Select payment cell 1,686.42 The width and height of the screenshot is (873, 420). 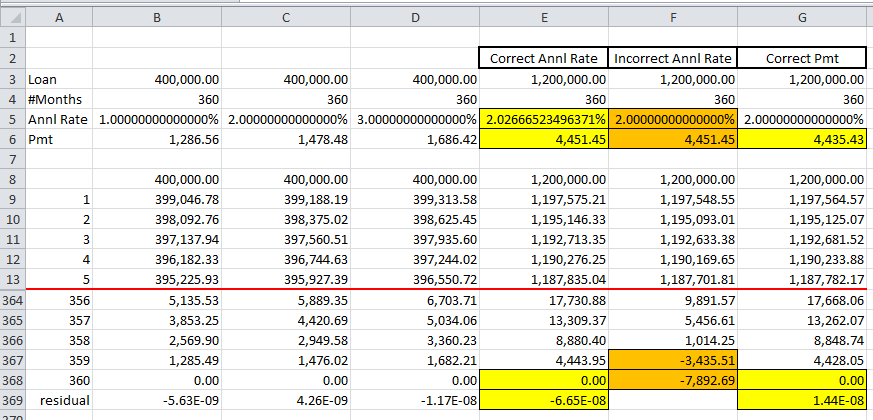point(415,139)
